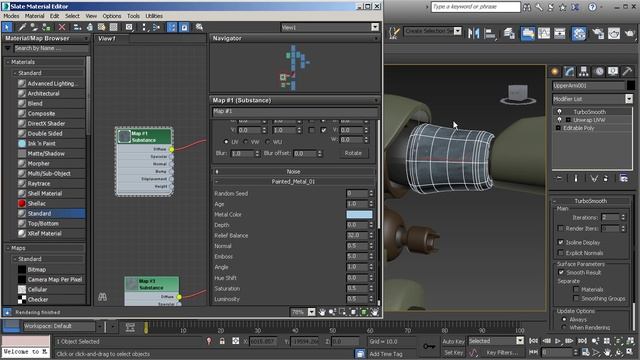Select the UV radio button
Viewport: 640px width, 360px height.
(226, 142)
